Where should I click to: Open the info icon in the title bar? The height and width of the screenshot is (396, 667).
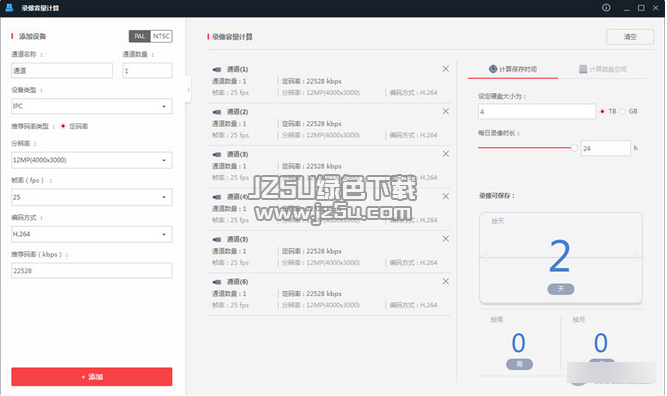[606, 8]
